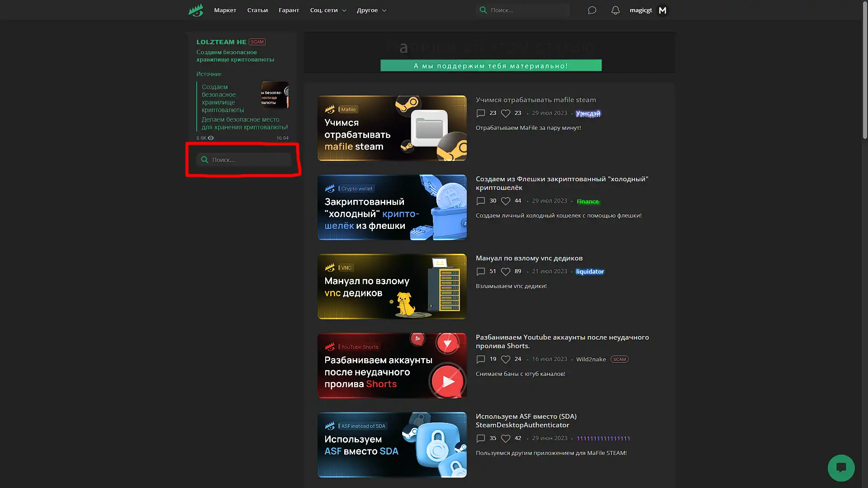The width and height of the screenshot is (868, 488).
Task: Open the Crypto wallet article thumbnail
Action: (x=392, y=207)
